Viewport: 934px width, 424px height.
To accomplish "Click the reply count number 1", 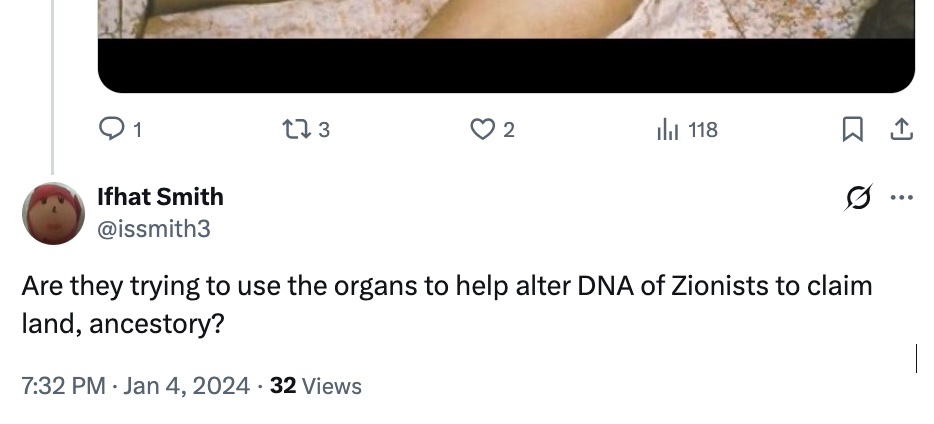I will (x=137, y=130).
